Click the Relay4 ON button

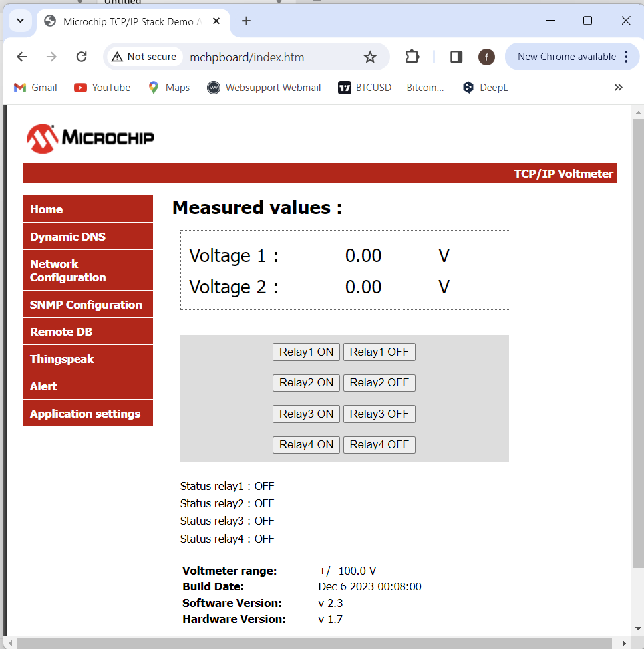pos(306,445)
